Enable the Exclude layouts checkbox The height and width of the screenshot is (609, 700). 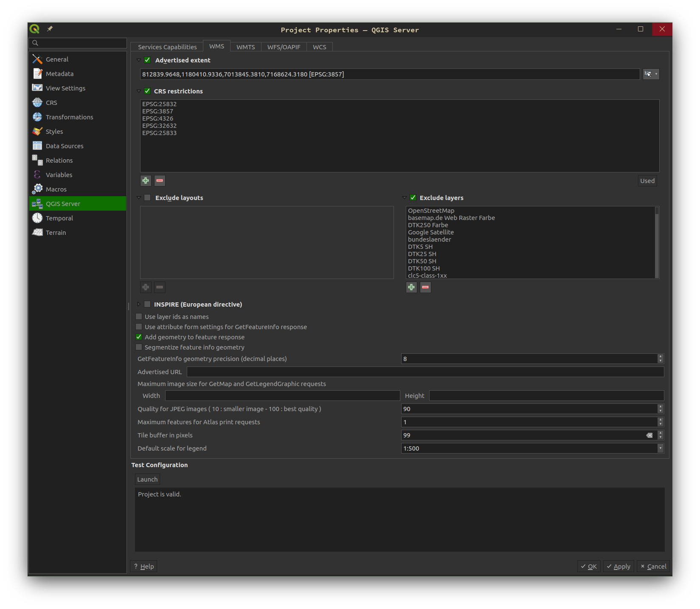(147, 197)
